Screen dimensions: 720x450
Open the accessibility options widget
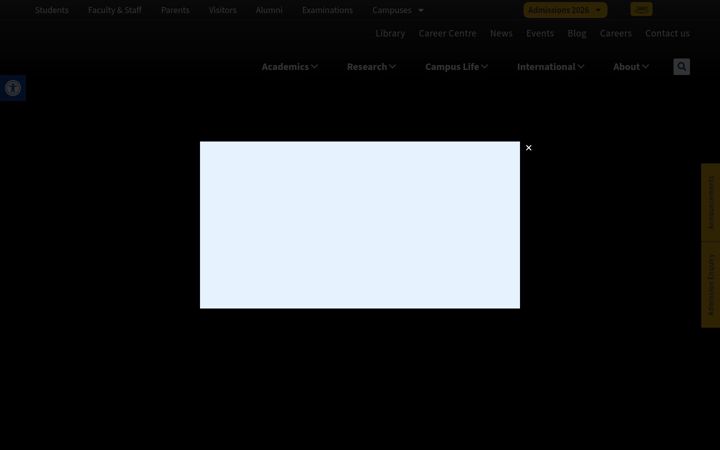point(12,88)
